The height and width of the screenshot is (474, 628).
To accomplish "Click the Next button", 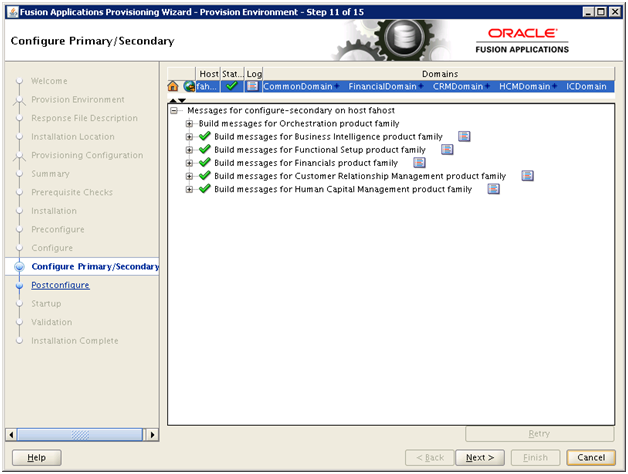I will (480, 458).
